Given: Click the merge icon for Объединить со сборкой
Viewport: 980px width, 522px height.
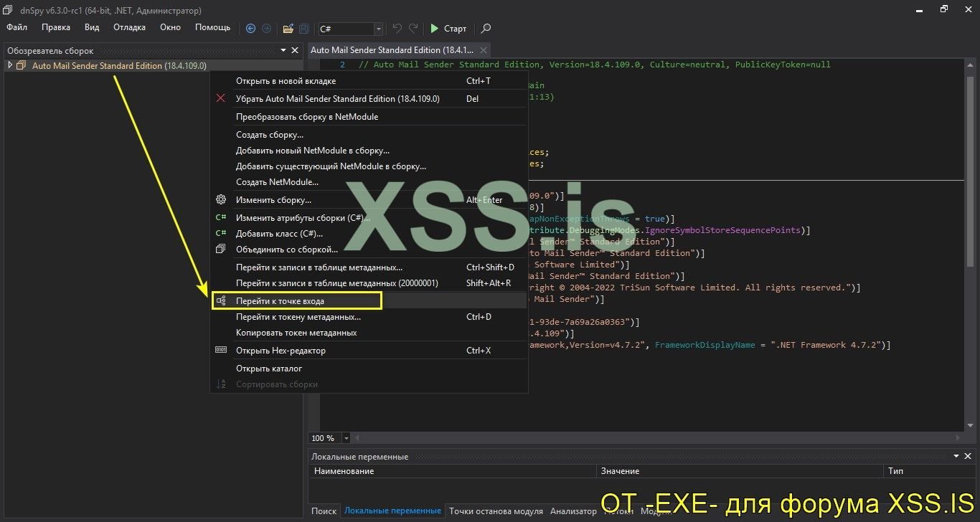Looking at the screenshot, I should click(221, 250).
